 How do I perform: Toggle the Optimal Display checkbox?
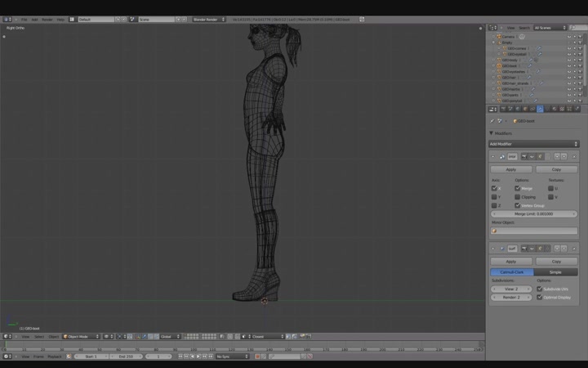540,297
